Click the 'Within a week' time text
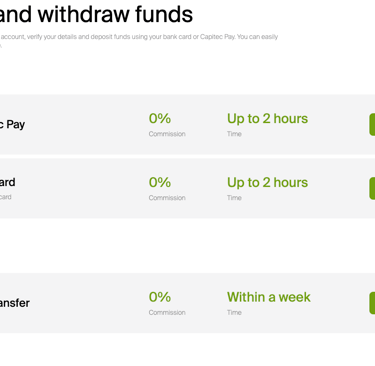The width and height of the screenshot is (375, 366). (x=269, y=297)
